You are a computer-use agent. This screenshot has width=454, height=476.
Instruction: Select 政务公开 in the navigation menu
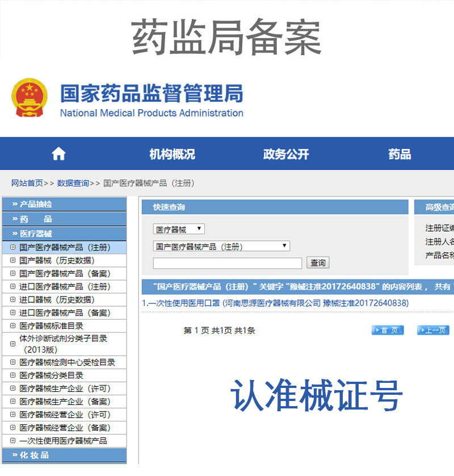click(x=285, y=153)
